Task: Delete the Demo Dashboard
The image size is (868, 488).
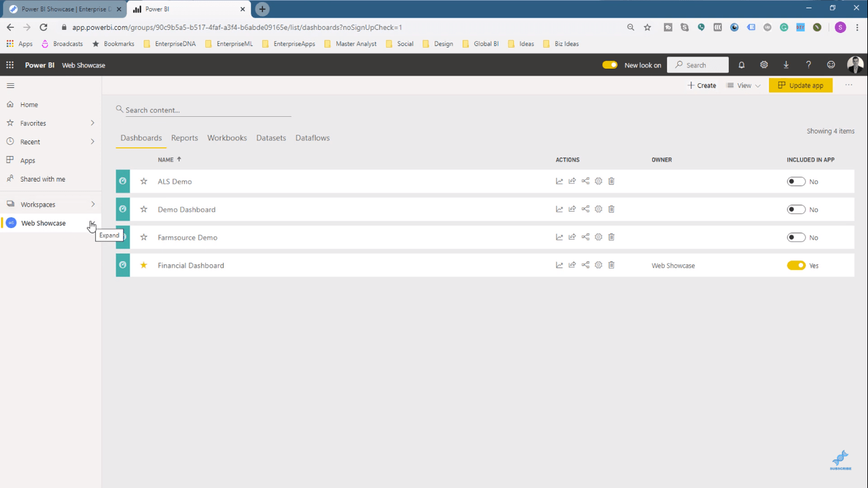Action: coord(611,209)
